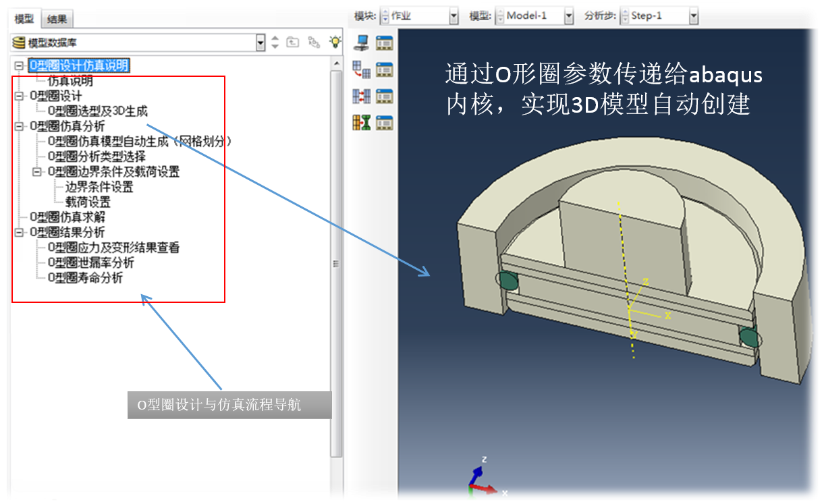Open the 模块 module dropdown

pos(453,16)
